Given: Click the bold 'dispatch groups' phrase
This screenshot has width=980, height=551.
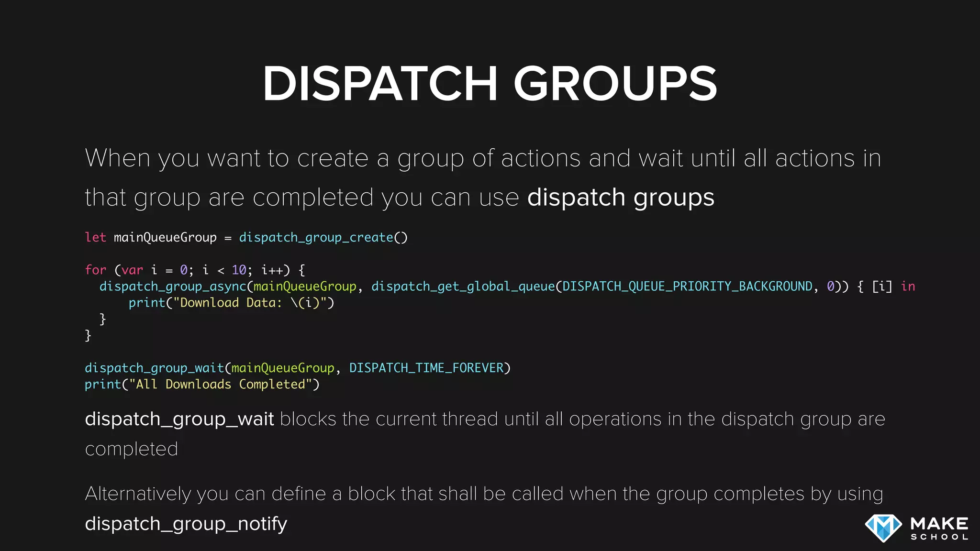Looking at the screenshot, I should point(621,198).
